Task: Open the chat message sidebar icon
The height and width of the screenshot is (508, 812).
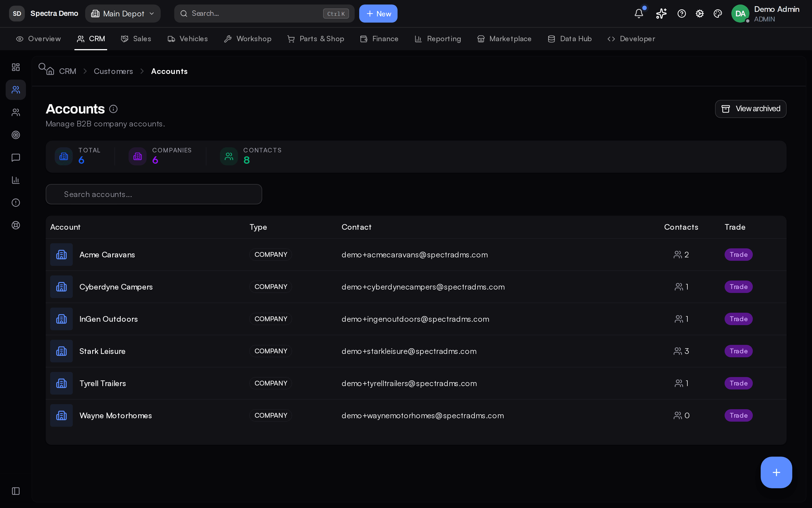Action: tap(16, 157)
